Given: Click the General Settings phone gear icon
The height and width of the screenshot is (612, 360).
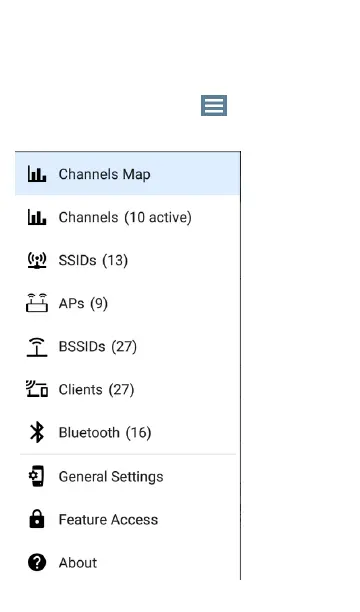Looking at the screenshot, I should click(37, 476).
